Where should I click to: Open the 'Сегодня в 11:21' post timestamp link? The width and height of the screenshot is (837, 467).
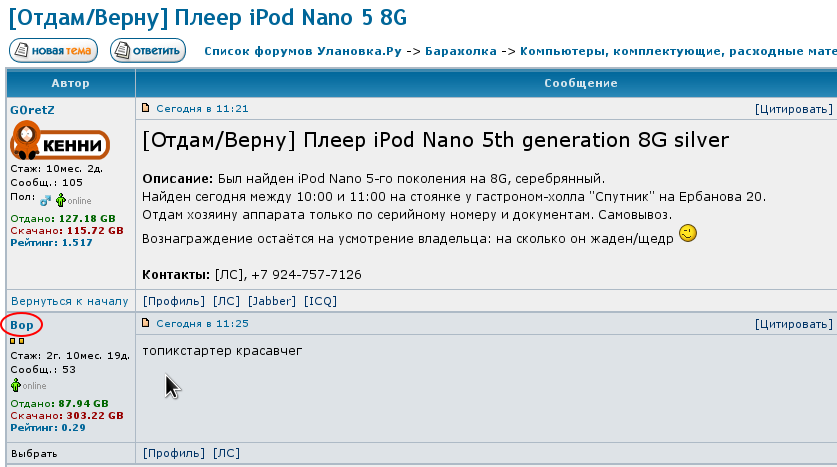[202, 109]
